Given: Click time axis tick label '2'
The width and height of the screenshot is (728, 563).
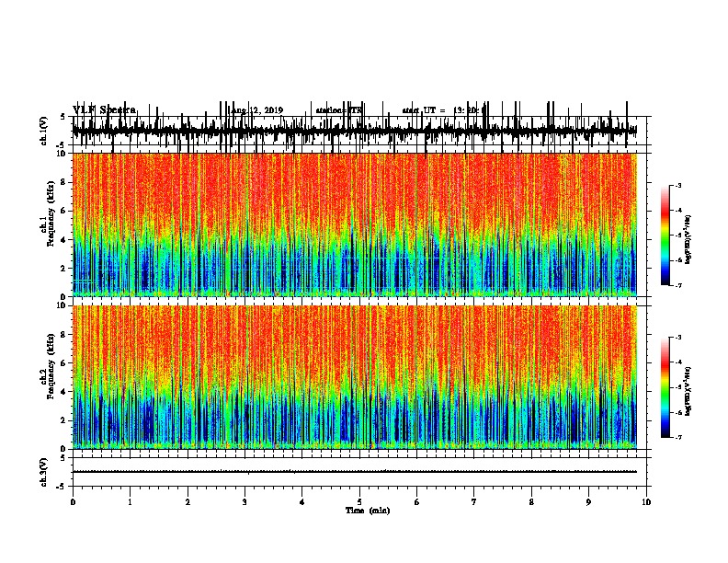Looking at the screenshot, I should (188, 502).
